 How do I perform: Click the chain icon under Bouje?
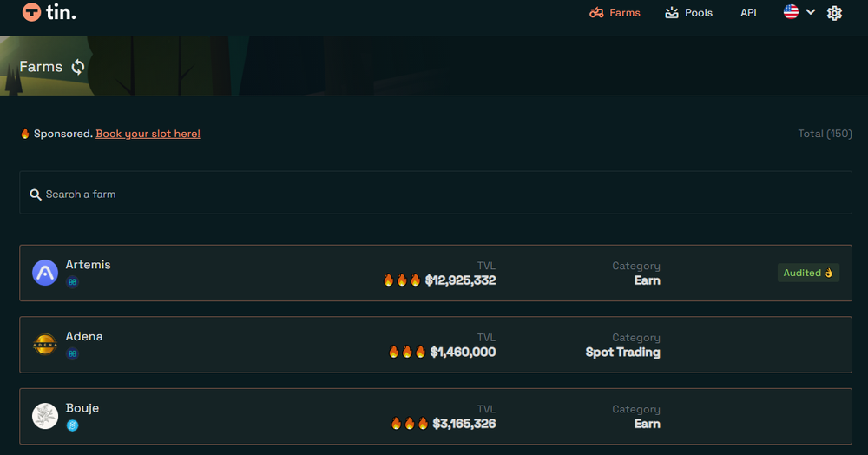(73, 425)
